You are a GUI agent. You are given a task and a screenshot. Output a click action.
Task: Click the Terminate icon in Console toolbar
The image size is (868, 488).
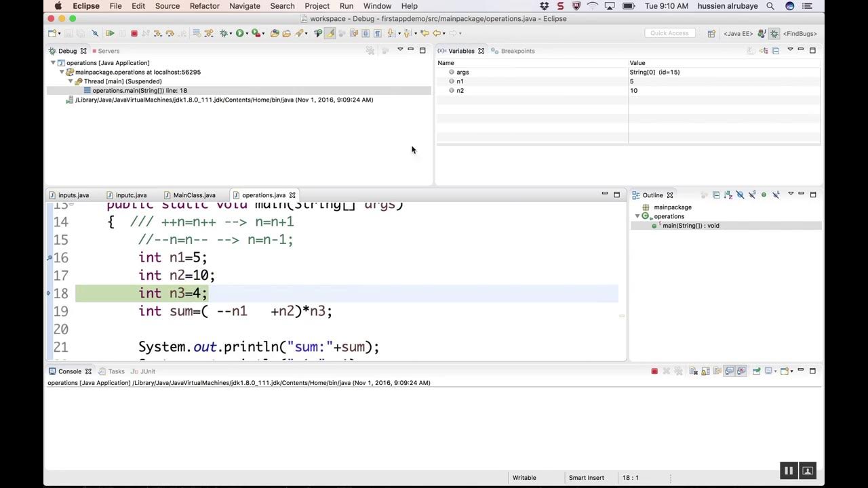pos(654,371)
